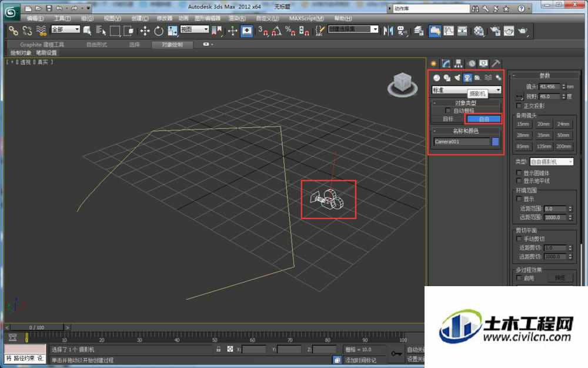Image resolution: width=588 pixels, height=368 pixels.
Task: Open the 视图 reference coordinate dropdown
Action: click(x=195, y=29)
